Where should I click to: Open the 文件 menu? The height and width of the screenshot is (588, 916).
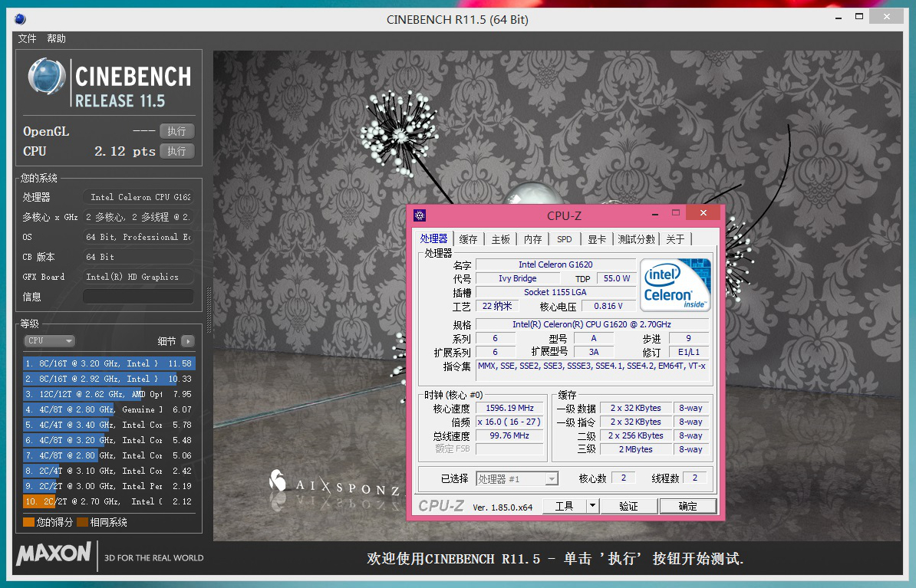click(27, 38)
